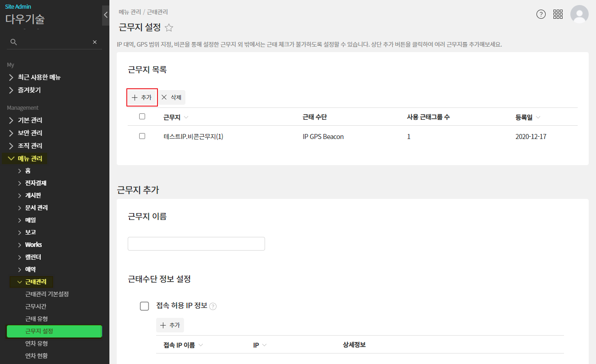596x364 pixels.
Task: Click the 삭제 button
Action: tap(172, 97)
